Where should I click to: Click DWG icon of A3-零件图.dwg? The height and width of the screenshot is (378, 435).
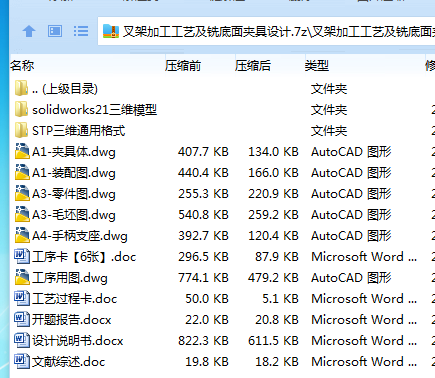22,193
